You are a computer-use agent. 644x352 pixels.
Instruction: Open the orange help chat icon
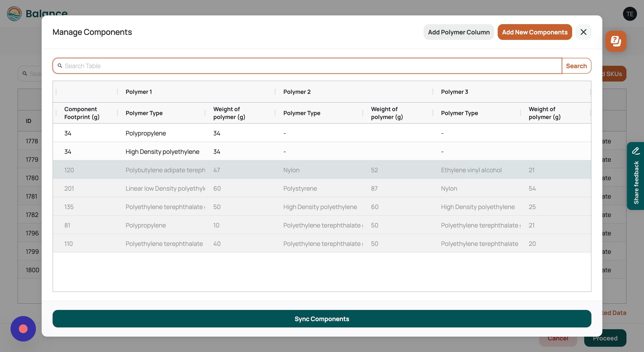click(616, 41)
